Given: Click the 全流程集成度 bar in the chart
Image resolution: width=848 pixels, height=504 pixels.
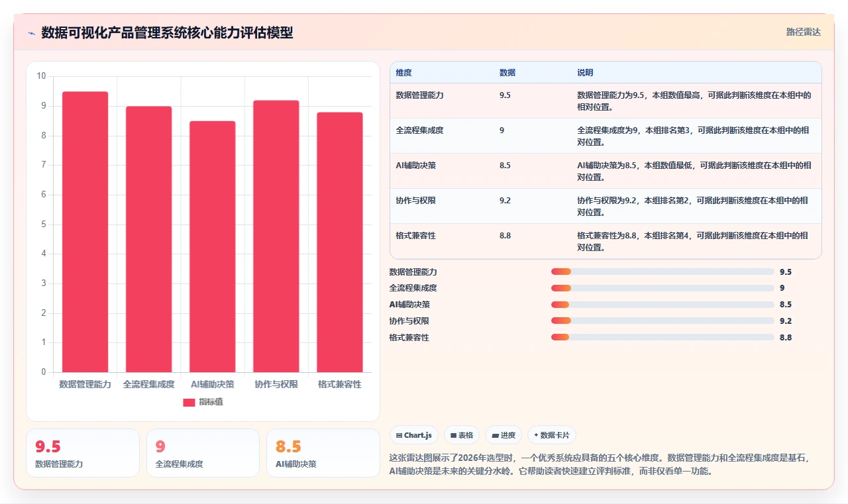Looking at the screenshot, I should (x=148, y=239).
